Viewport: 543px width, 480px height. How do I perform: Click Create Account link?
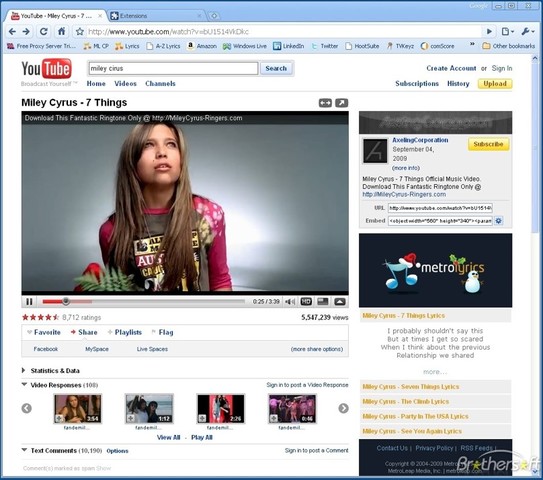click(x=451, y=68)
